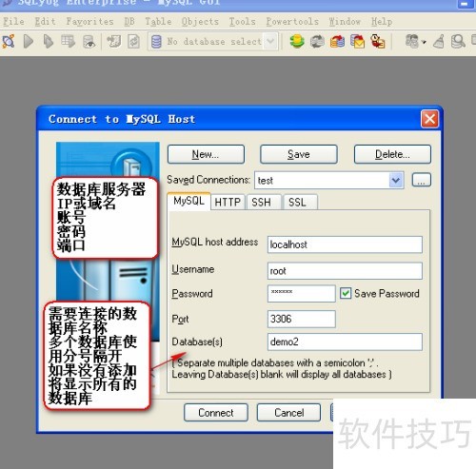Image resolution: width=476 pixels, height=469 pixels.
Task: Click the execute query play icon
Action: [x=29, y=41]
